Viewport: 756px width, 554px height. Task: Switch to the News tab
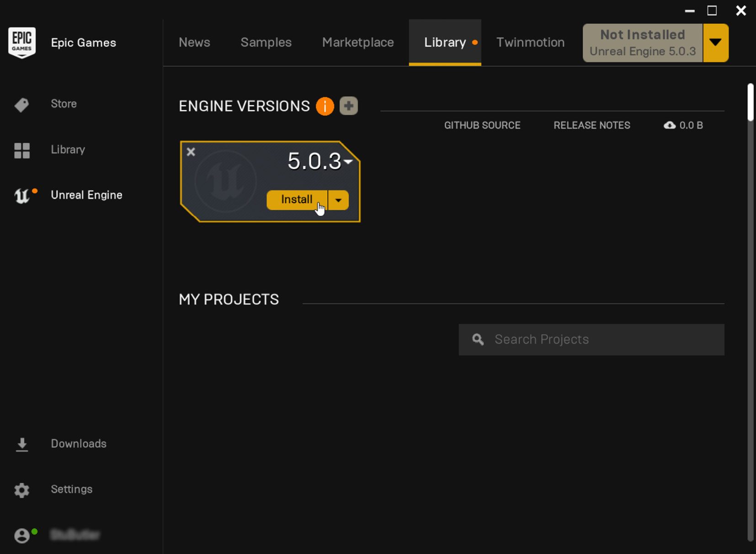coord(194,43)
